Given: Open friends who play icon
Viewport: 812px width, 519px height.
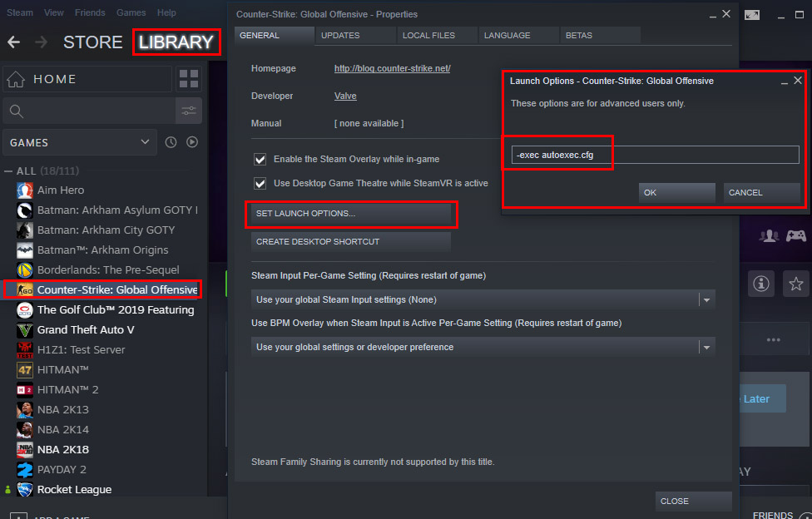Looking at the screenshot, I should (769, 236).
